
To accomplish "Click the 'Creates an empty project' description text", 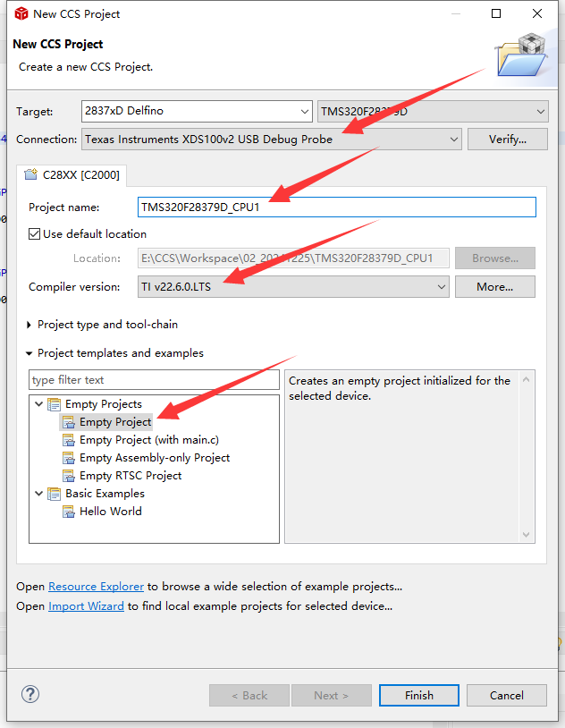I will (x=400, y=388).
